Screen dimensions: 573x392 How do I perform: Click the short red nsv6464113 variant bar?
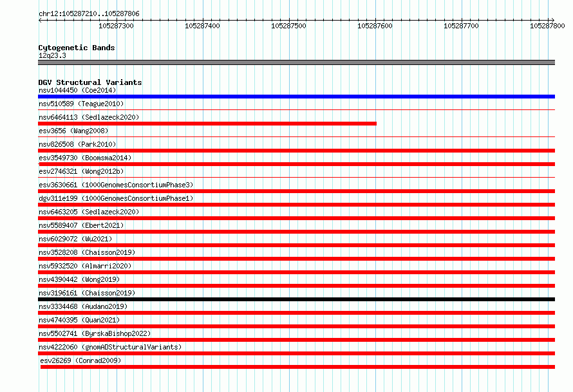click(x=207, y=124)
